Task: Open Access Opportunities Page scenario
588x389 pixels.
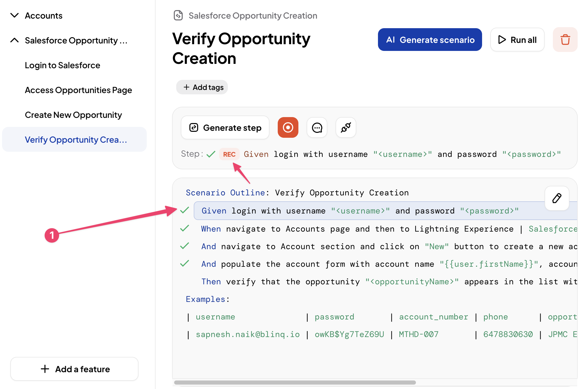Action: 78,90
